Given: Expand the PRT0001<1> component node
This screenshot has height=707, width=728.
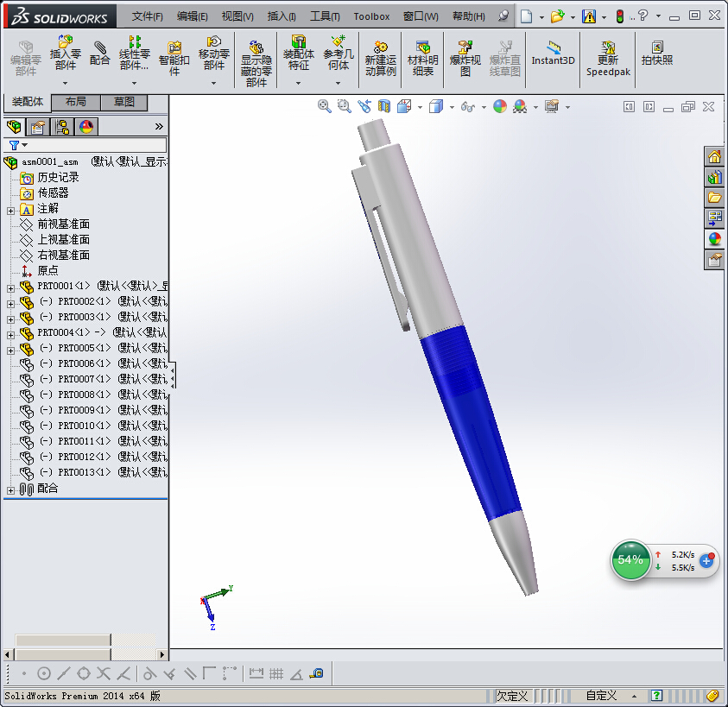Looking at the screenshot, I should pos(10,288).
